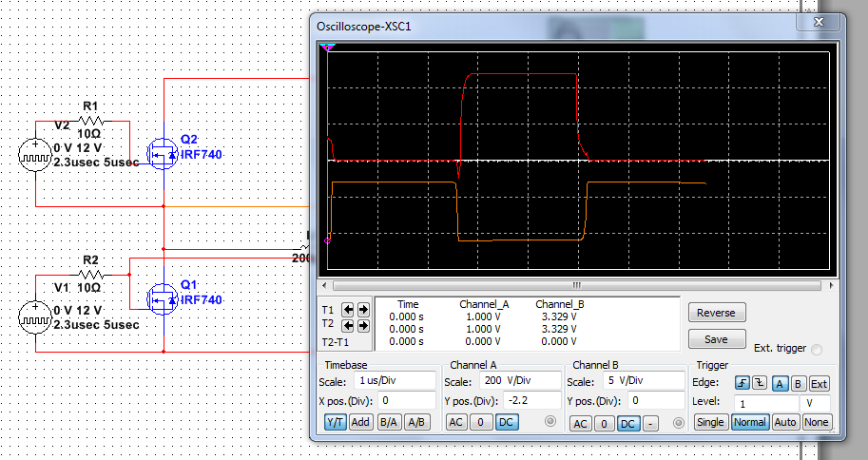Select resistor R1 symbol
The height and width of the screenshot is (460, 868).
[x=90, y=120]
